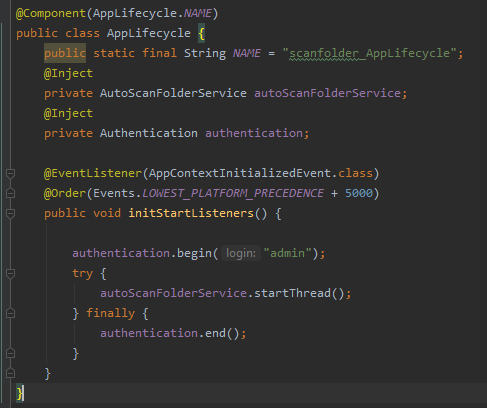Click the LOWEST_PLATFORM_PRECEDENCE constant
Screen dimensions: 487x408
[x=233, y=193]
